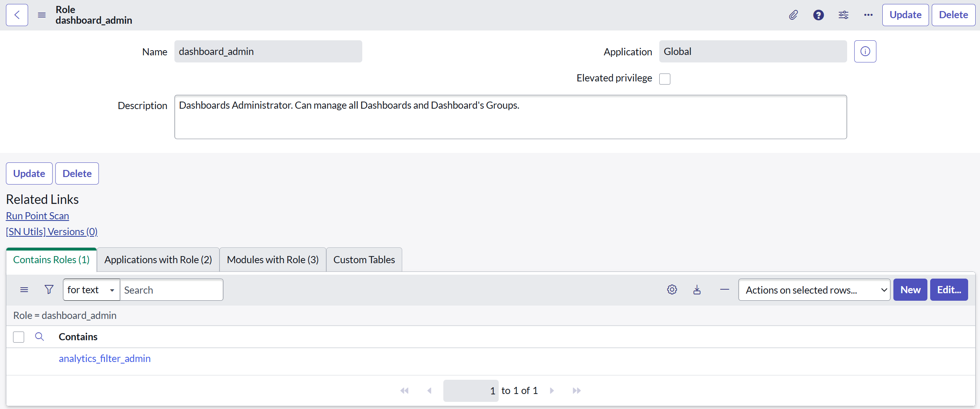Screen dimensions: 980x409
Task: Check the select-all rows checkbox
Action: (x=19, y=337)
